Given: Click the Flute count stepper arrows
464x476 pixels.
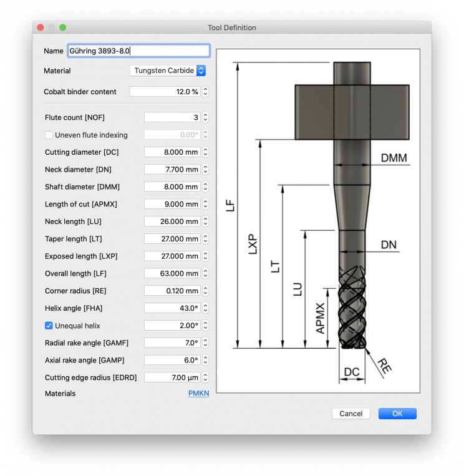Looking at the screenshot, I should 206,117.
